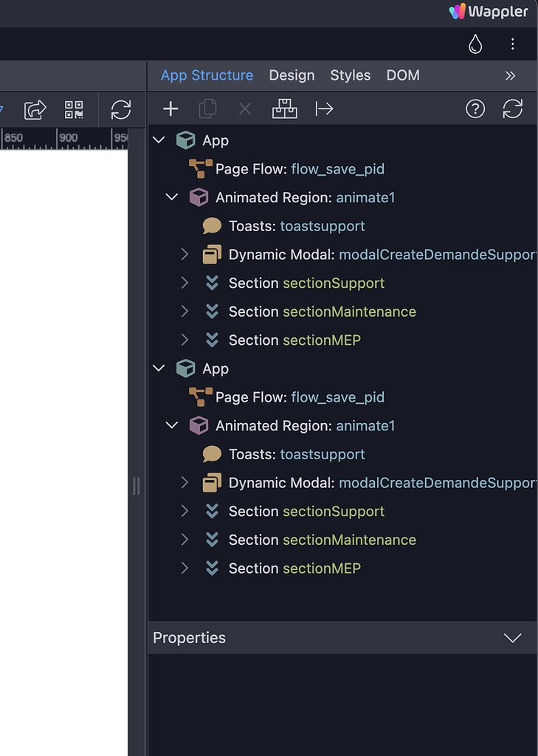
Task: Expand the Dynamic Modal modalCreateDemandeSupport node
Action: (184, 254)
